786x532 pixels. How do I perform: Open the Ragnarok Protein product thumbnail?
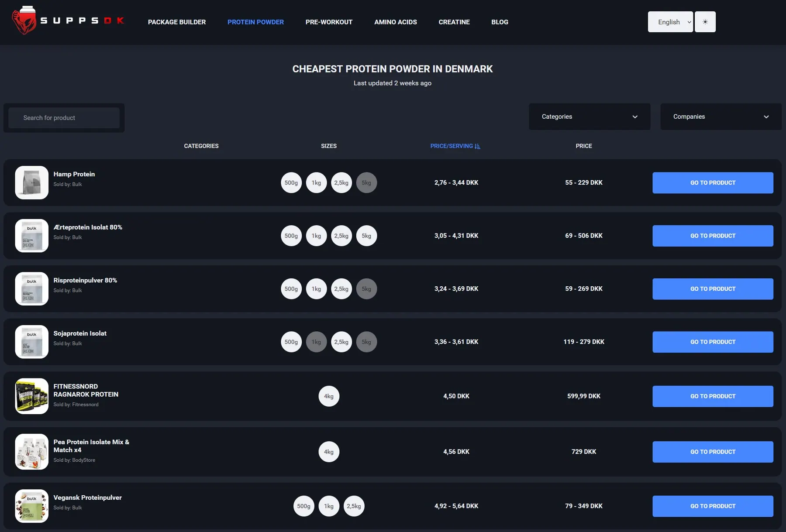[32, 396]
